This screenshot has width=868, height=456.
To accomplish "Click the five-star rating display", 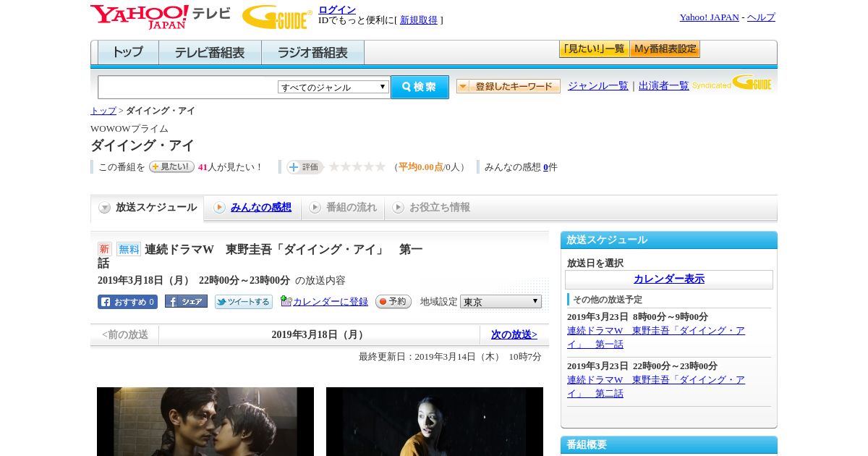I will coord(357,167).
